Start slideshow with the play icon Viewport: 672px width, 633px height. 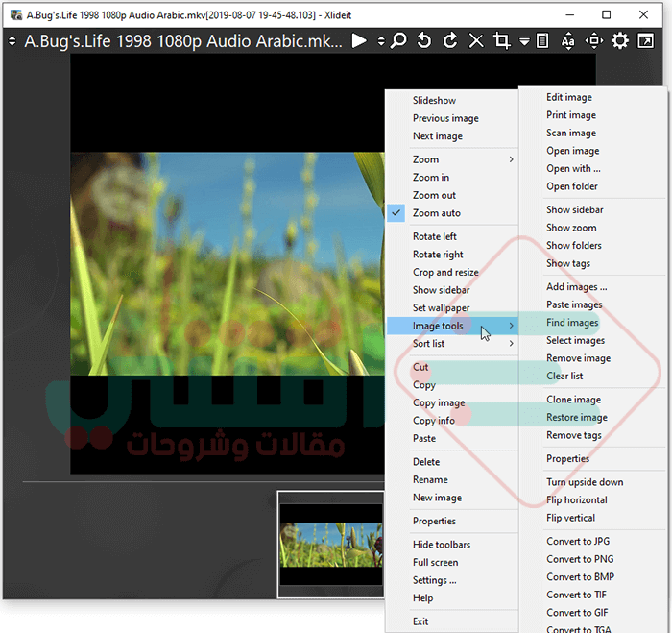359,41
